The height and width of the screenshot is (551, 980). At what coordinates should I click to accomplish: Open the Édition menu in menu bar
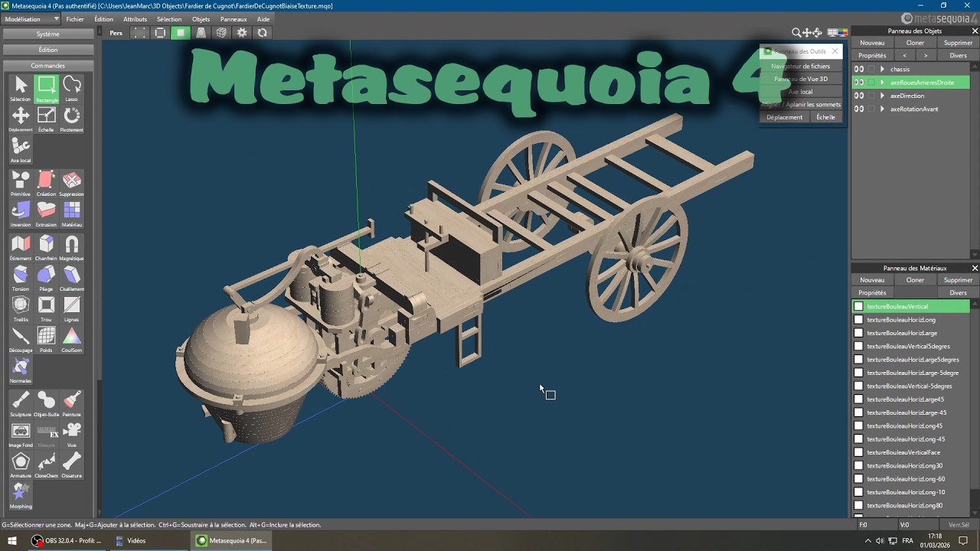pyautogui.click(x=103, y=19)
